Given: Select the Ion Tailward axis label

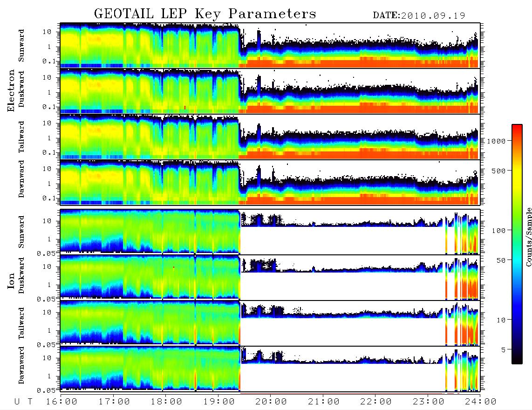Looking at the screenshot, I should click(21, 323).
